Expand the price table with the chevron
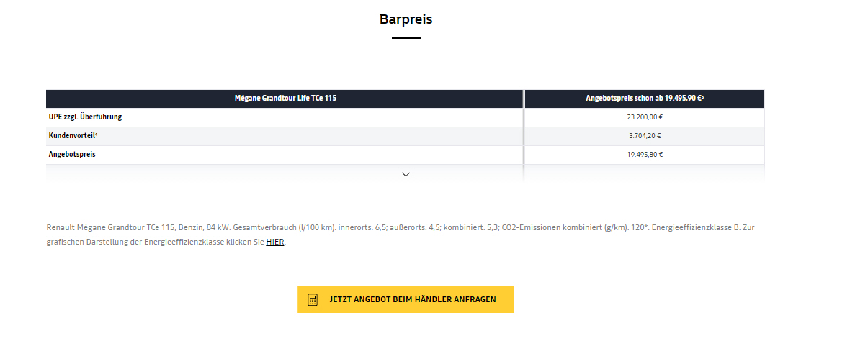 tap(406, 174)
